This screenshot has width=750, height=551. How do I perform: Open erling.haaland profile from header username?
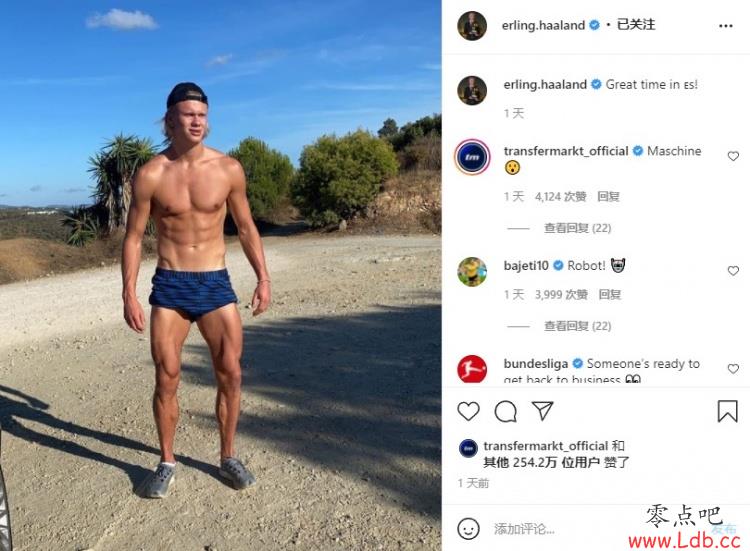(x=543, y=25)
